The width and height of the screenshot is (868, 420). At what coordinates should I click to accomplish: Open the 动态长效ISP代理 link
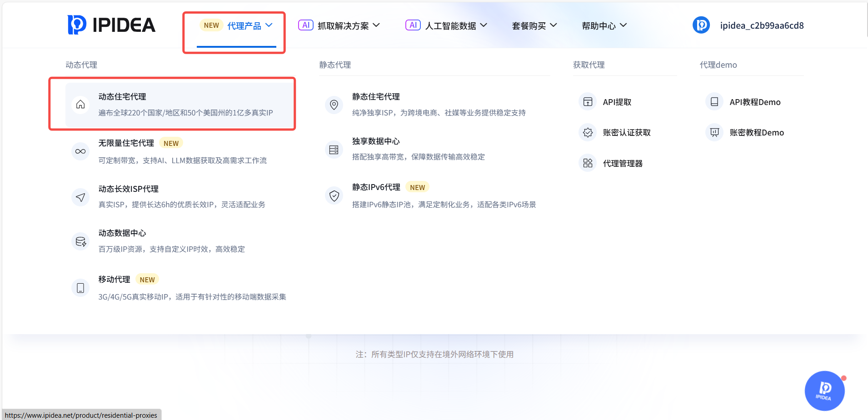click(x=129, y=189)
